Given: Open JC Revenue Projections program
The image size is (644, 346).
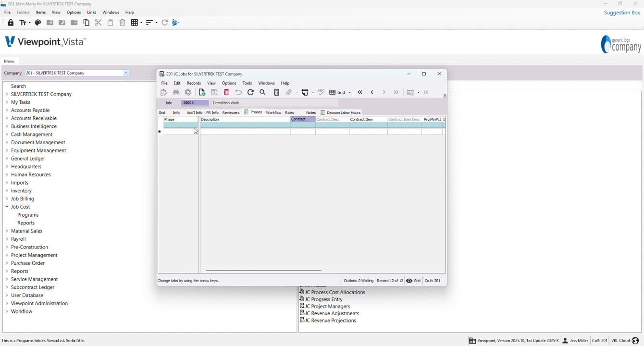Looking at the screenshot, I should click(x=328, y=321).
